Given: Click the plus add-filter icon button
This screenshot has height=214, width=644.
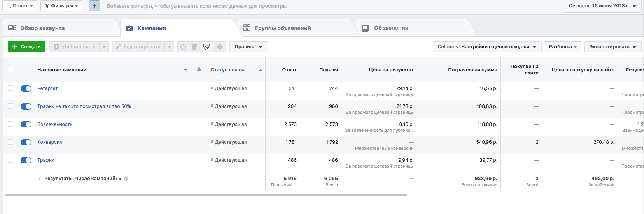Looking at the screenshot, I should click(94, 6).
